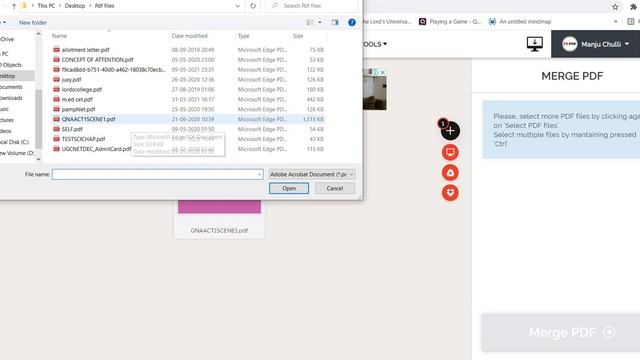The width and height of the screenshot is (640, 360).
Task: Click the red Google Drive upload icon
Action: 450,173
